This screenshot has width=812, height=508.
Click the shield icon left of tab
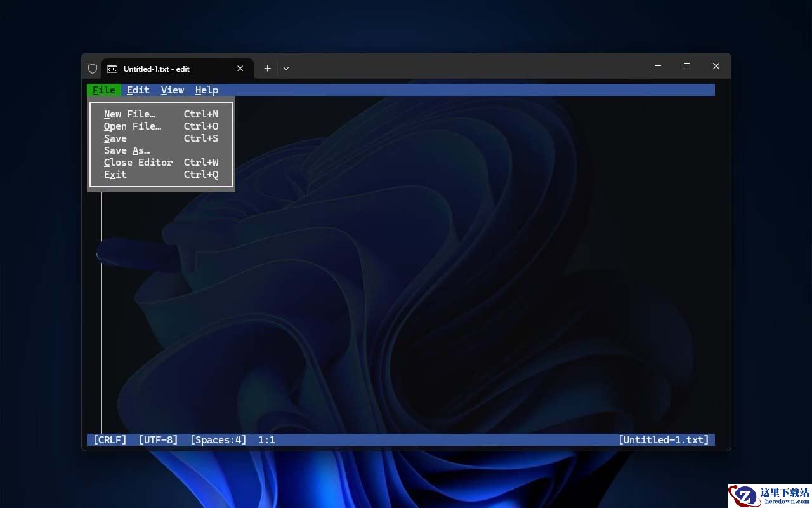[x=93, y=69]
